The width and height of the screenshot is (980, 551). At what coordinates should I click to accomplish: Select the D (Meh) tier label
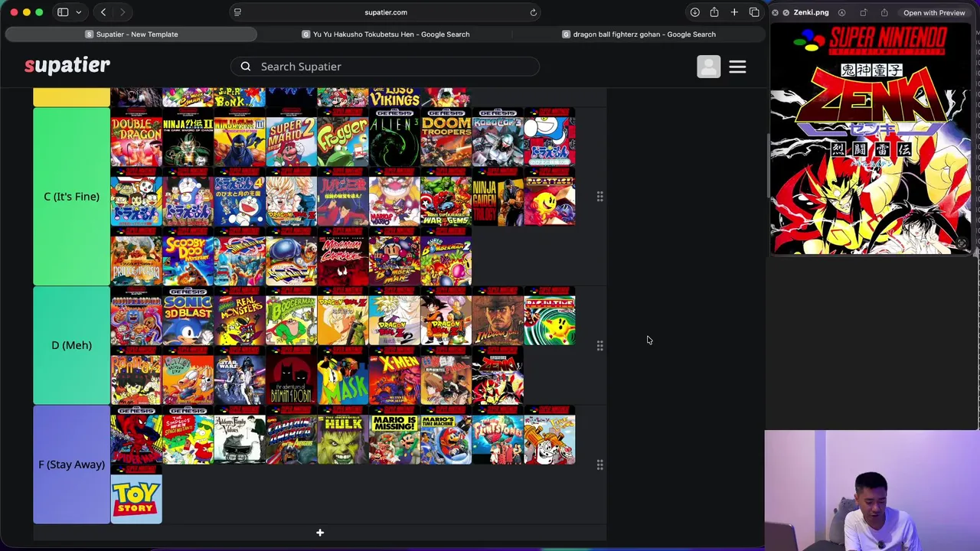click(x=71, y=345)
